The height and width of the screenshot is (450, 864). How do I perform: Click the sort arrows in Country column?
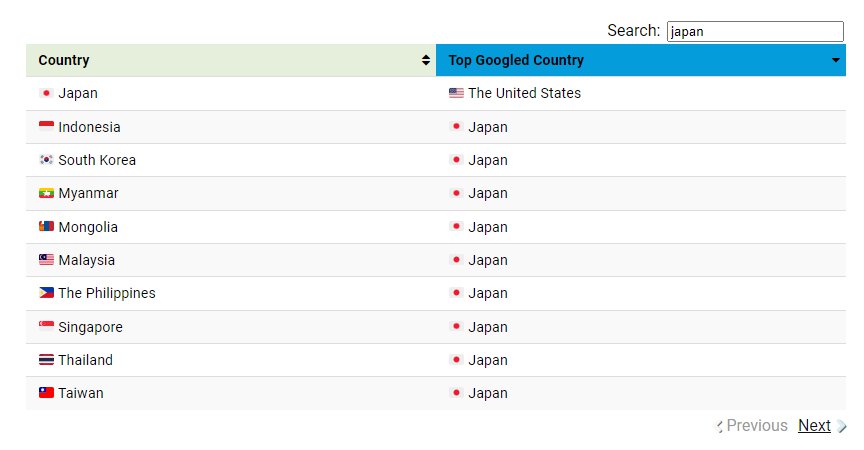[427, 60]
